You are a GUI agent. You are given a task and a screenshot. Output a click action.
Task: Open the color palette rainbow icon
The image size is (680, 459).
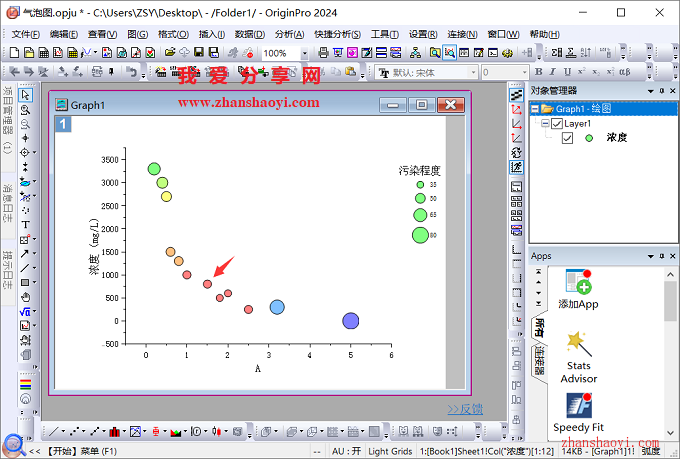tap(26, 384)
